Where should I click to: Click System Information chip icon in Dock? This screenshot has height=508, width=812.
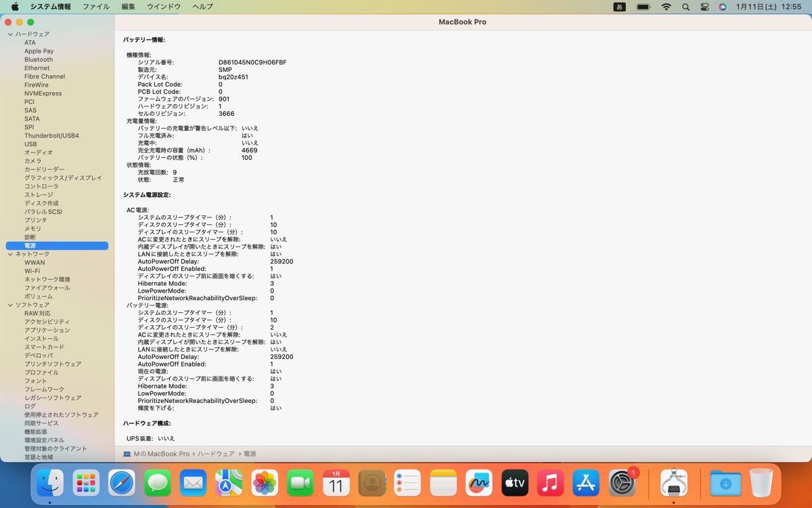pyautogui.click(x=673, y=483)
